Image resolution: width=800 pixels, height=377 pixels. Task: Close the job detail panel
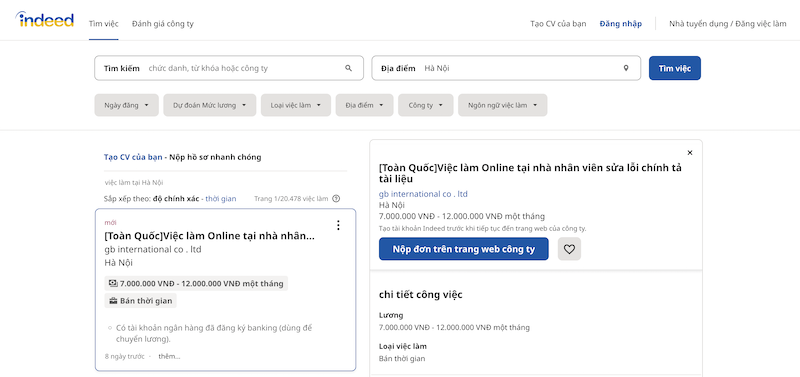point(690,153)
